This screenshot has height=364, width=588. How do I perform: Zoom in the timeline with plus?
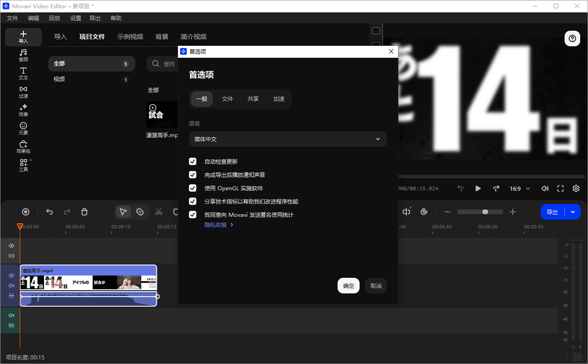[x=513, y=212]
